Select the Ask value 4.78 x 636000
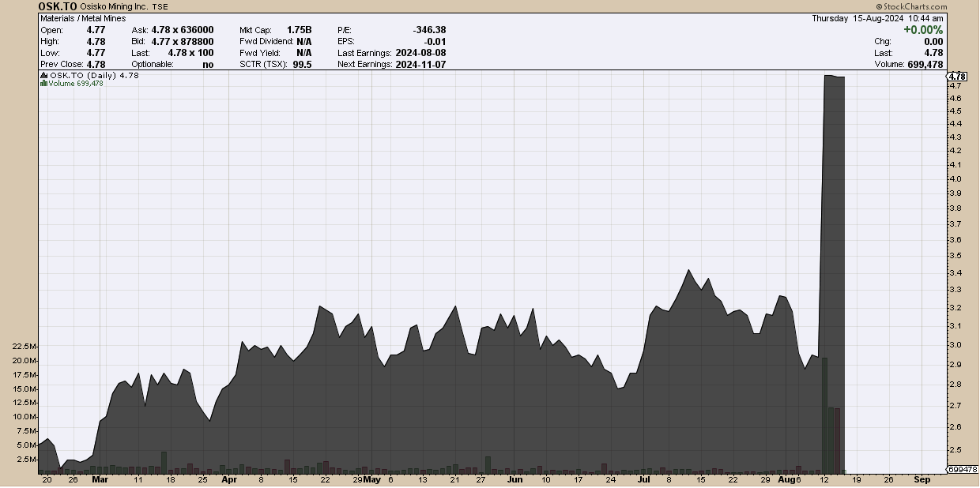The width and height of the screenshot is (980, 488). [x=183, y=30]
